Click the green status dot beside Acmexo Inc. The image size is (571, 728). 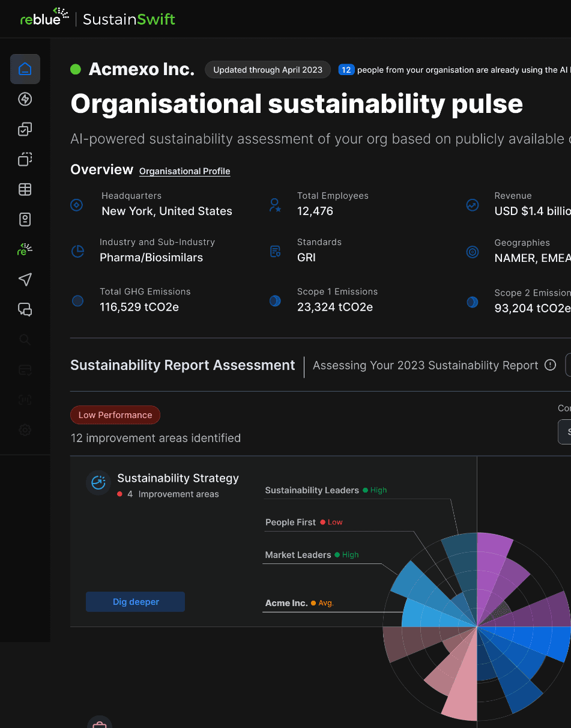(x=76, y=70)
